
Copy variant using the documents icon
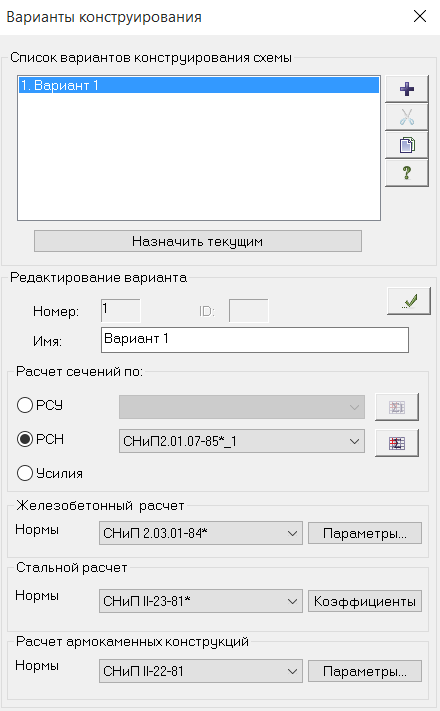[406, 145]
